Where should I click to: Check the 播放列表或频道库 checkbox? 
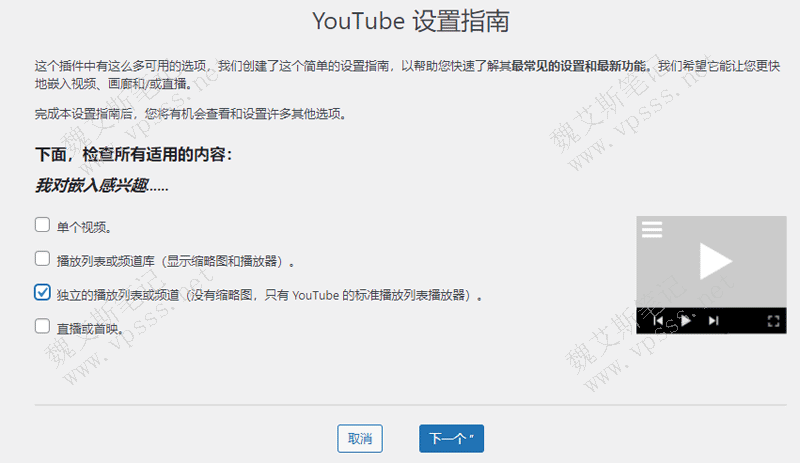coord(42,258)
